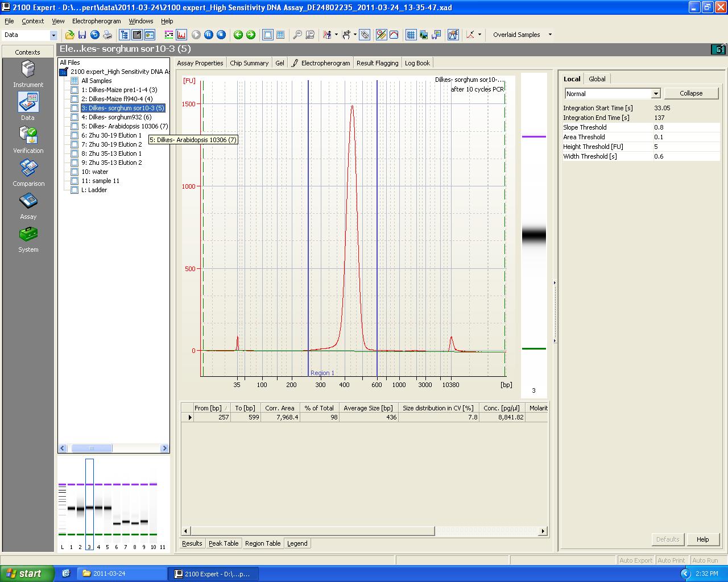
Task: Click the green next sample arrow
Action: 251,35
